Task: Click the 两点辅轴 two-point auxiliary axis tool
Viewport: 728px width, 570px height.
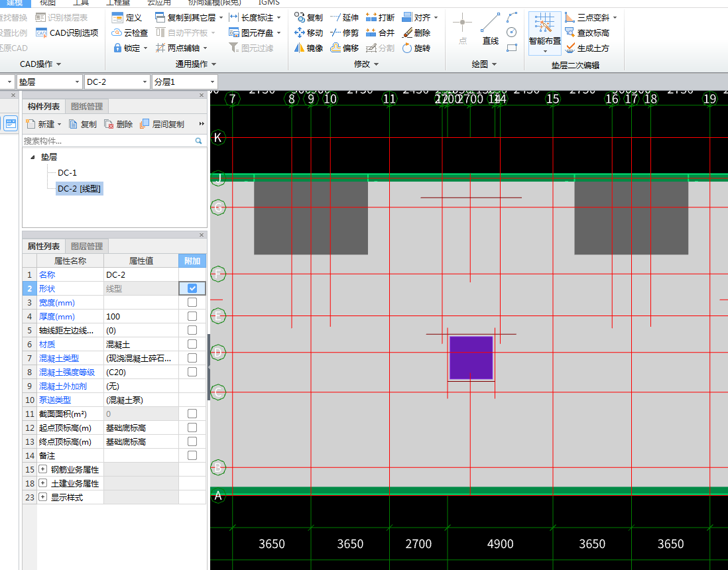Action: (177, 48)
